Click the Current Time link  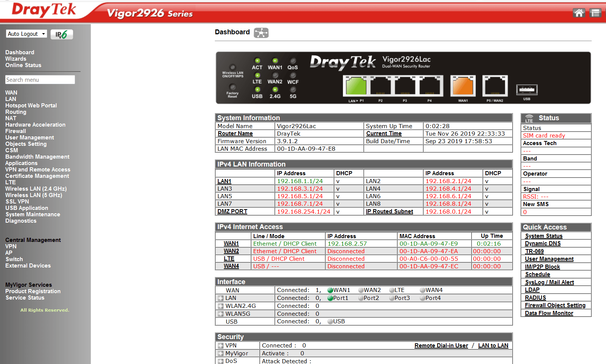384,134
